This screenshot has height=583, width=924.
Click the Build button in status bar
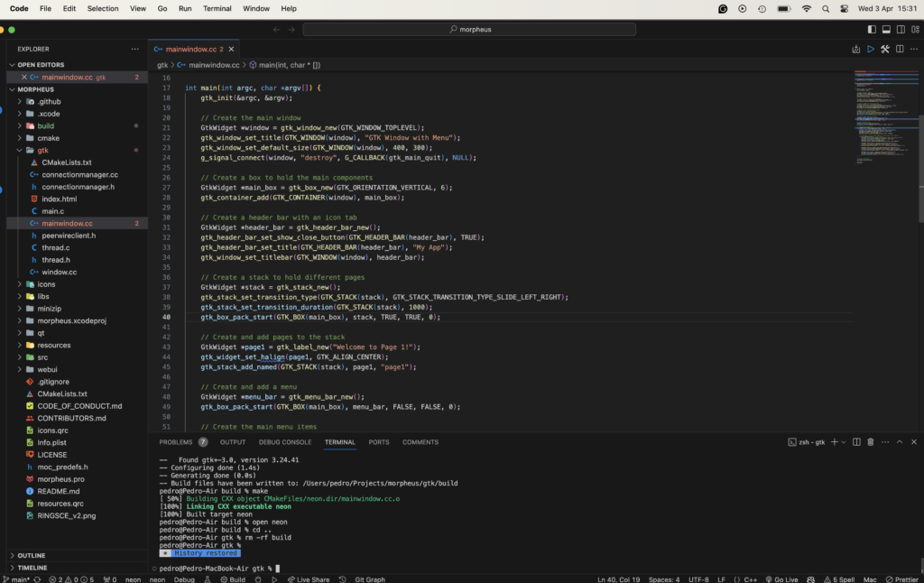(233, 578)
